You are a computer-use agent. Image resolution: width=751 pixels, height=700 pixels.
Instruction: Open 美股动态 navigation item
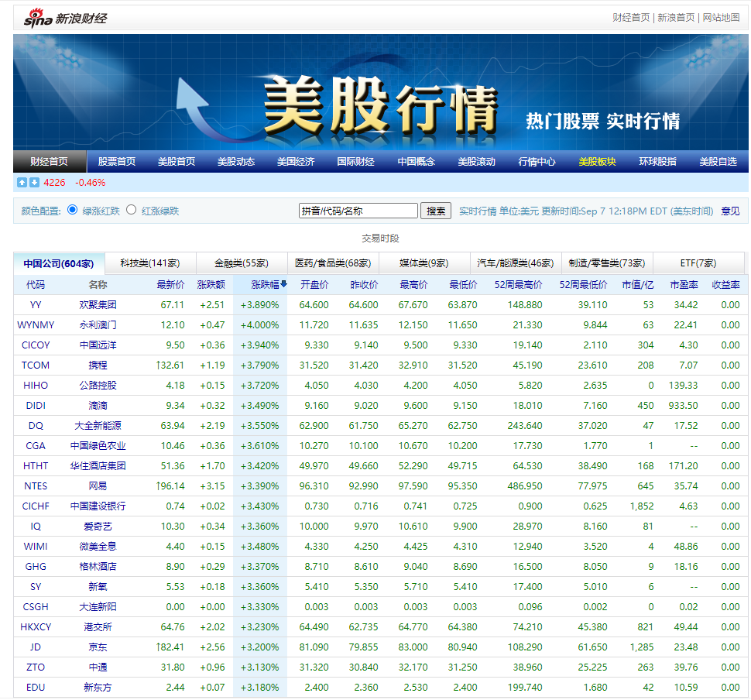236,162
